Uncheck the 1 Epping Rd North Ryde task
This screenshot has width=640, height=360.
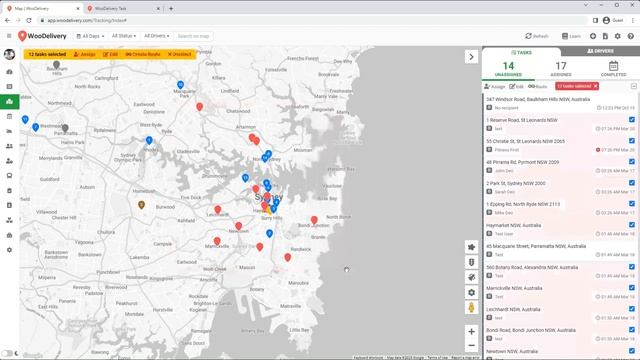(632, 203)
